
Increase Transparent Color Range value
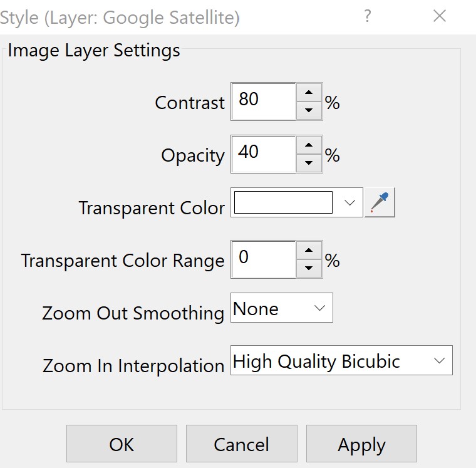[x=308, y=251]
